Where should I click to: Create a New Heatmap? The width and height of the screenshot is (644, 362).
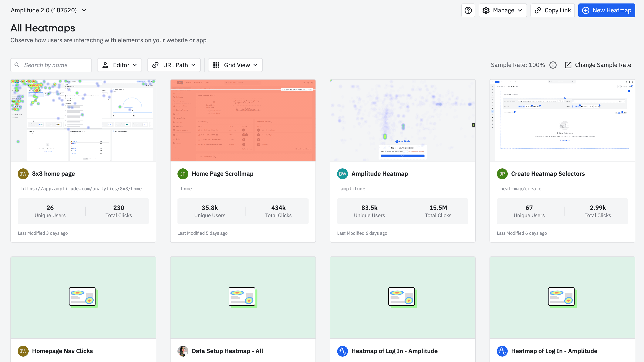607,10
